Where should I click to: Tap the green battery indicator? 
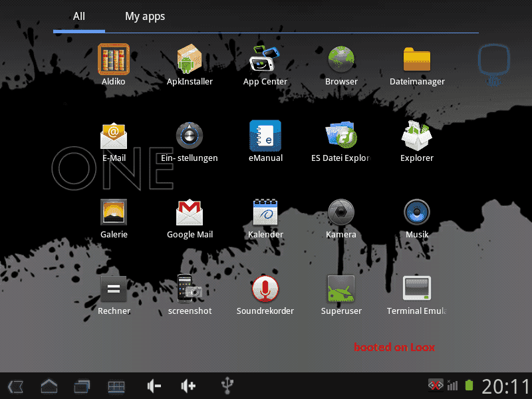469,385
